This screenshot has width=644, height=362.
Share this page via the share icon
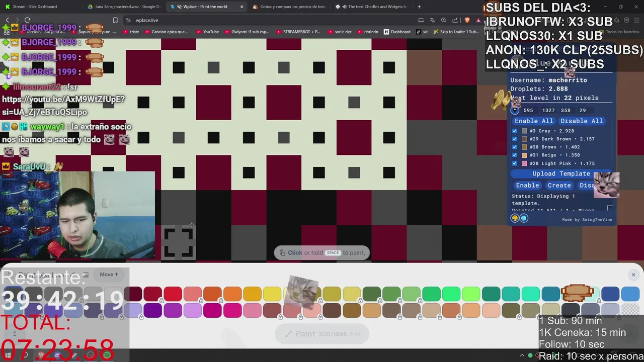click(455, 20)
